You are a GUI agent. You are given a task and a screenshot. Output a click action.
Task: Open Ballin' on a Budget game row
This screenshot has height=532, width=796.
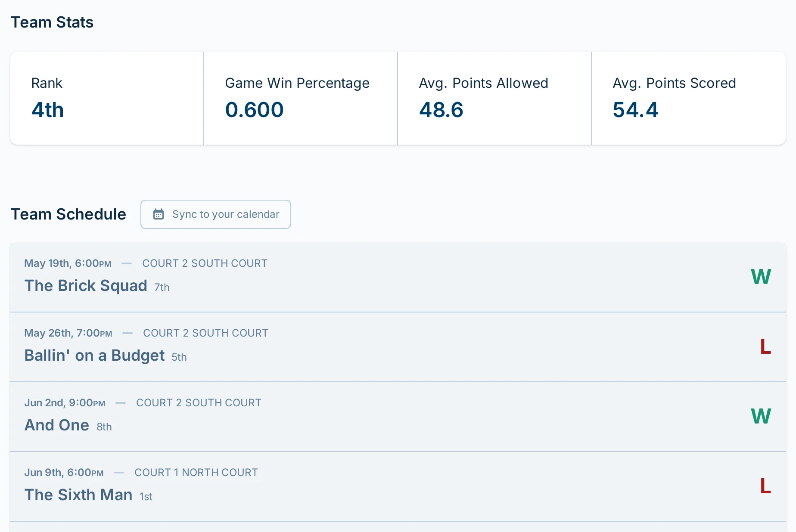click(398, 347)
